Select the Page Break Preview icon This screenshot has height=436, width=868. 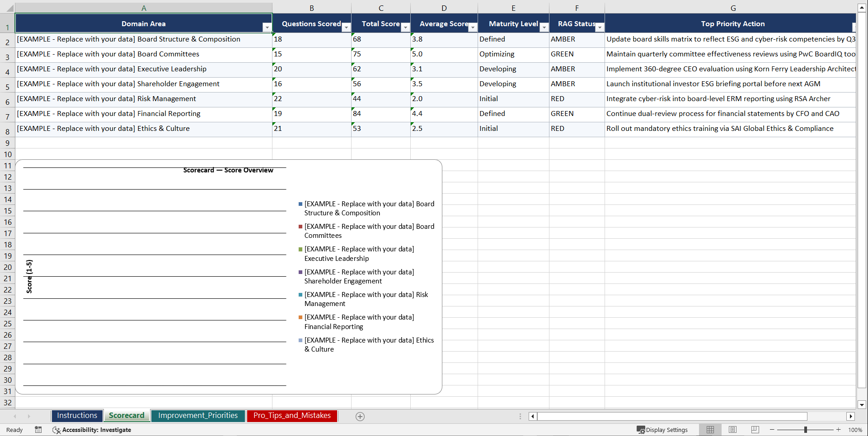click(x=755, y=430)
